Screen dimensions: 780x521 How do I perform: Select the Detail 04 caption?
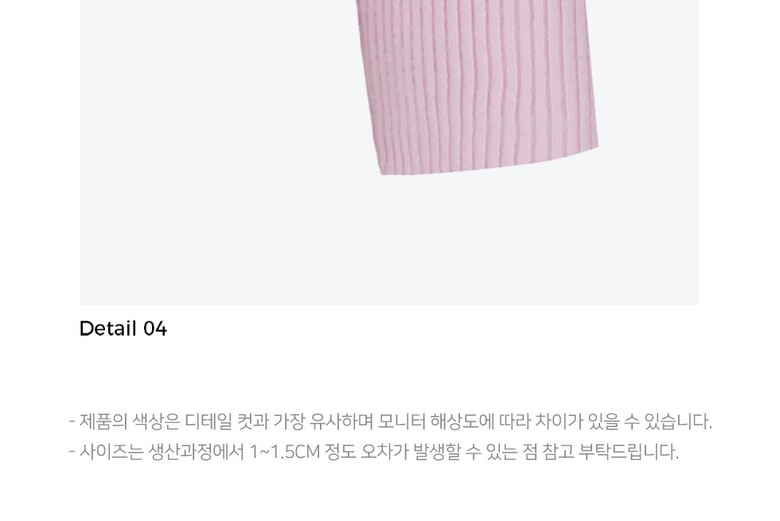point(123,328)
